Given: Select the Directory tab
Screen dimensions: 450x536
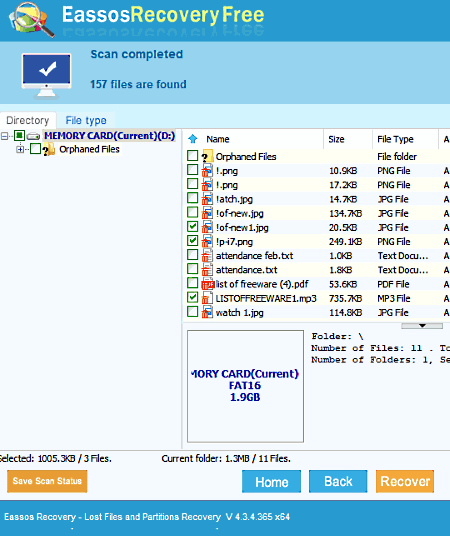Looking at the screenshot, I should (x=28, y=120).
